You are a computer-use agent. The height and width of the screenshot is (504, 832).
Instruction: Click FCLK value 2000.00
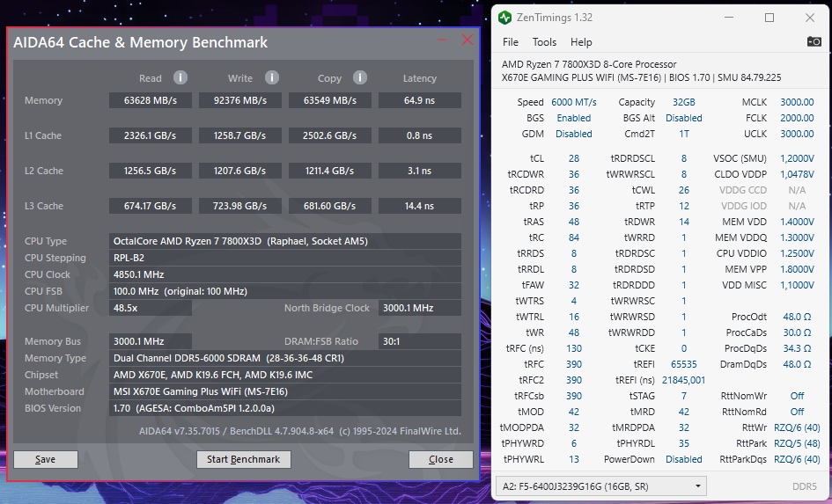click(x=797, y=118)
